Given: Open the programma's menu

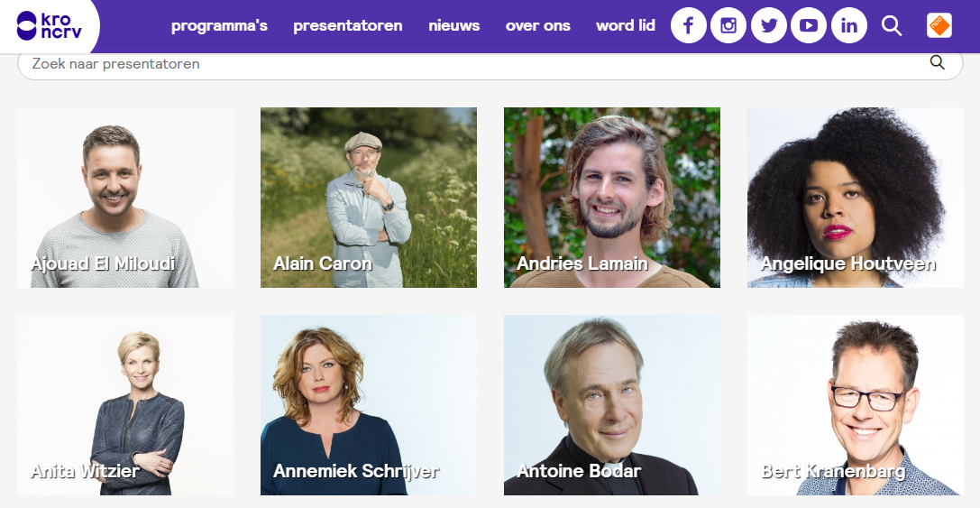Looking at the screenshot, I should click(x=219, y=25).
